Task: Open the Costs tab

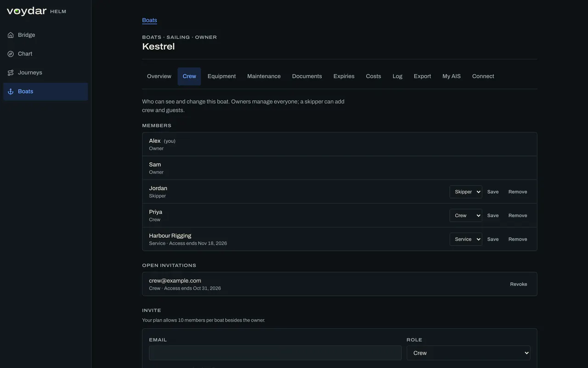Action: (373, 76)
